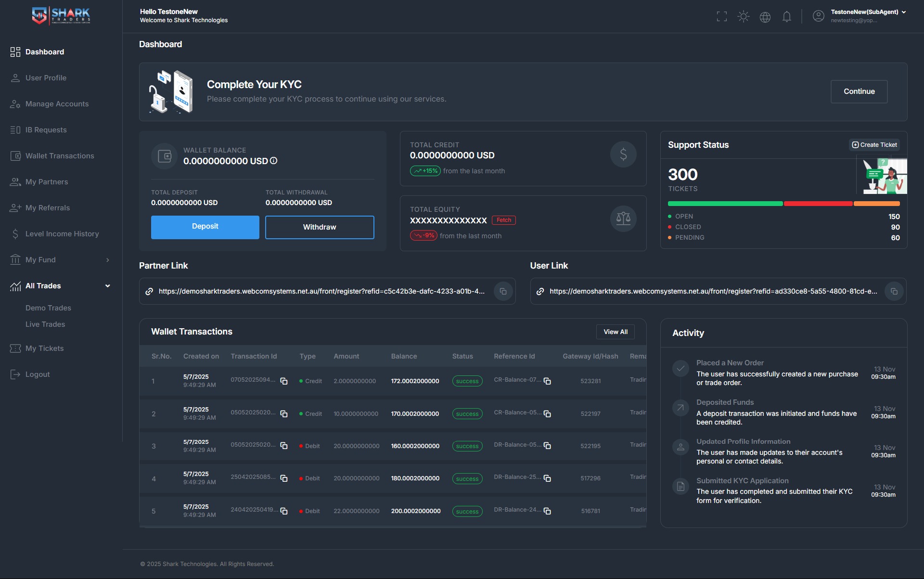Click the balance scale icon on Total Equity
Screen dimensions: 924x579
(623, 219)
